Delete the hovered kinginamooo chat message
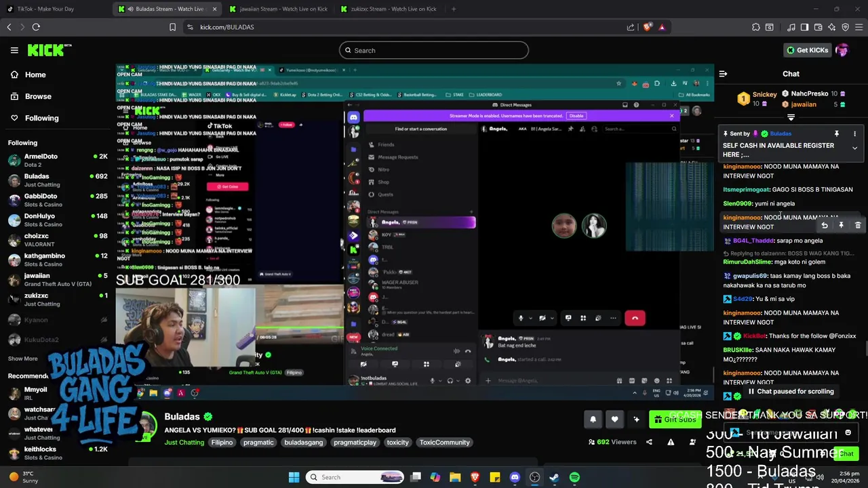Viewport: 868px width, 488px height. coord(858,225)
